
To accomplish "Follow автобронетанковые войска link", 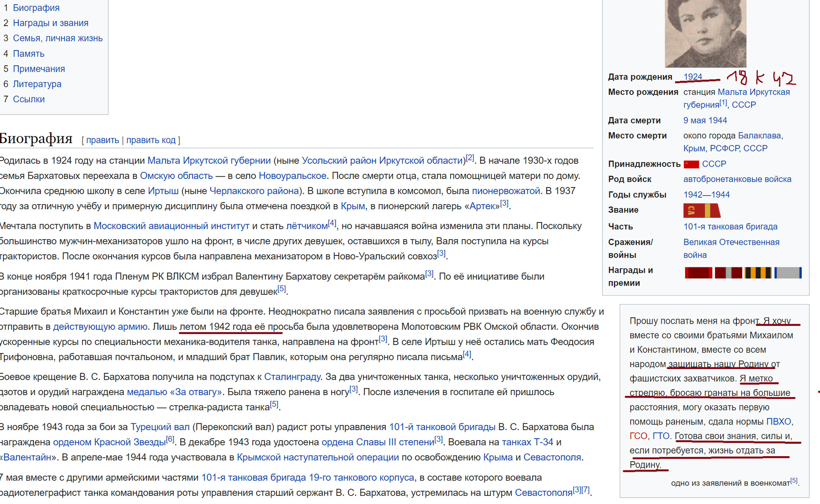I will 737,179.
